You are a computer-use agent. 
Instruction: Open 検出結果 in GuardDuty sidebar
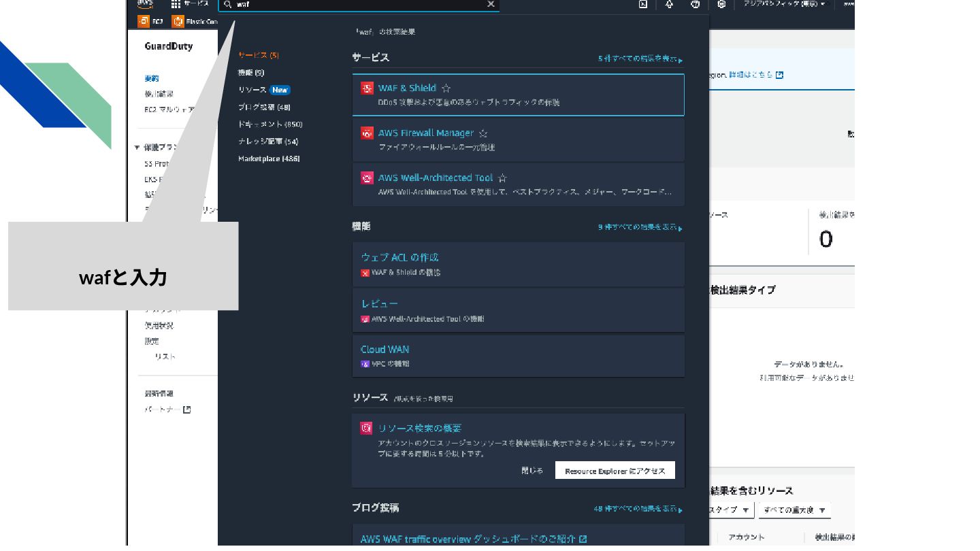point(159,94)
